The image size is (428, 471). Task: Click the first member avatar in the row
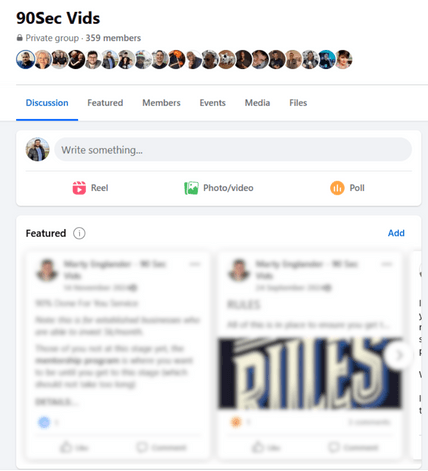click(25, 59)
